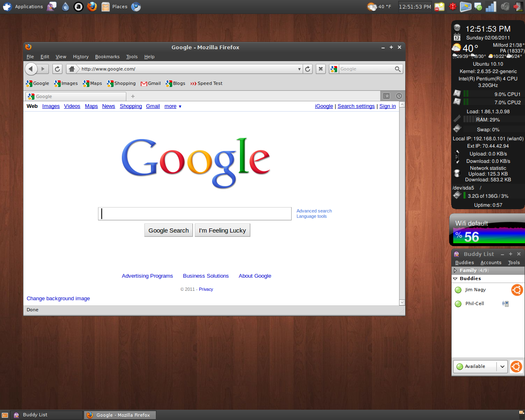525x420 pixels.
Task: Open Firefox History menu
Action: pyautogui.click(x=81, y=57)
